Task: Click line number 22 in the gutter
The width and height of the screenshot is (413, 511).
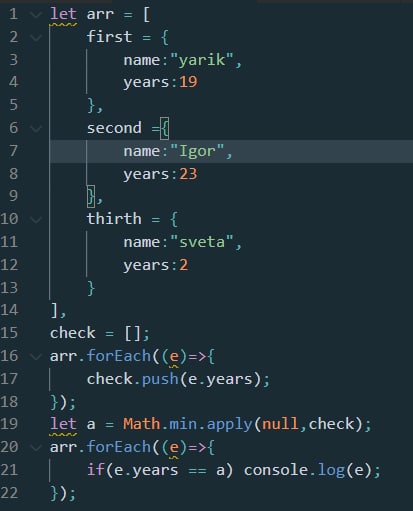Action: coord(9,493)
